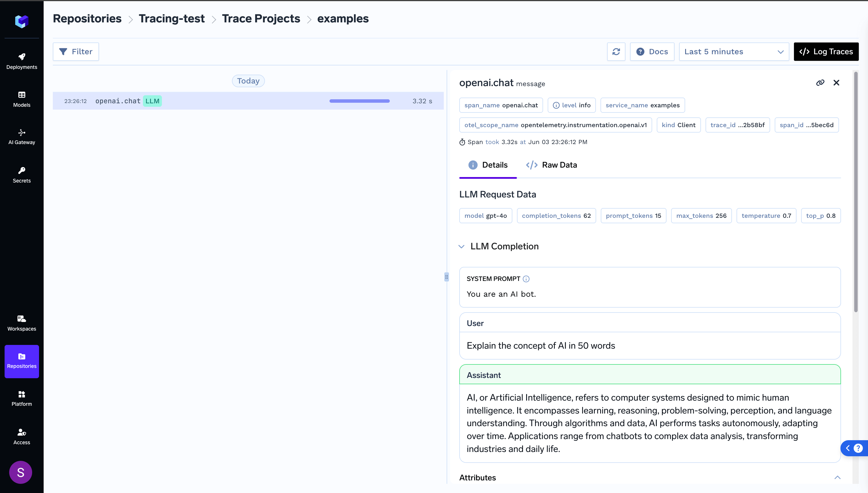The height and width of the screenshot is (493, 868).
Task: Click the detail panel vertical scrollbar
Action: point(855,192)
